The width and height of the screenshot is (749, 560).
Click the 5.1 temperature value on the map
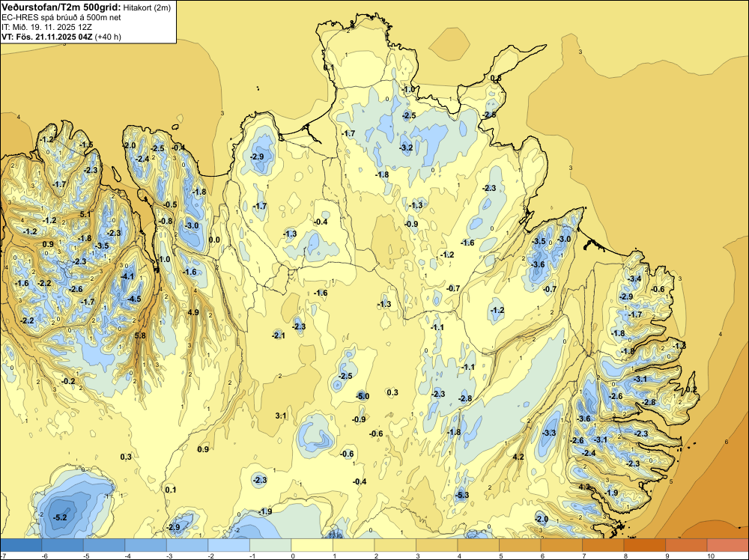85,214
